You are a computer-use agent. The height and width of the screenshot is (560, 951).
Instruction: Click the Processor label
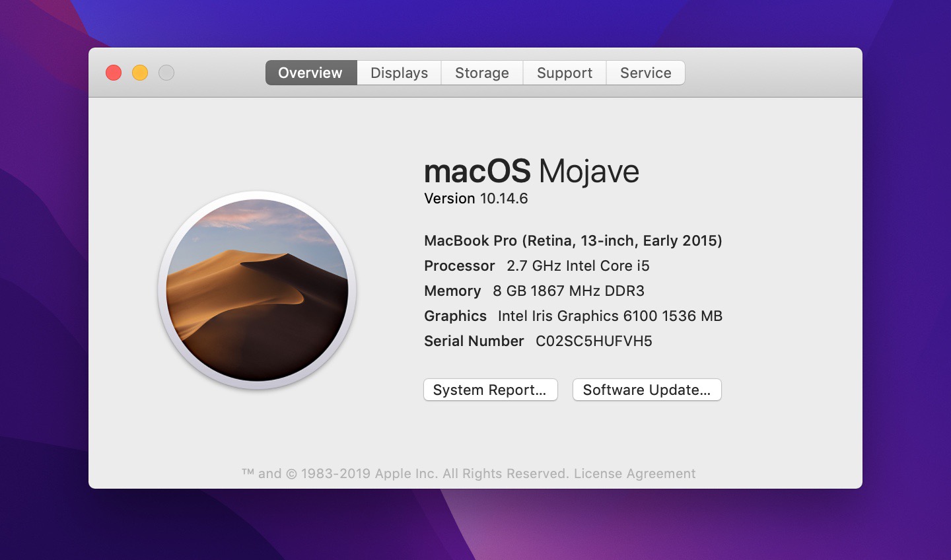460,266
